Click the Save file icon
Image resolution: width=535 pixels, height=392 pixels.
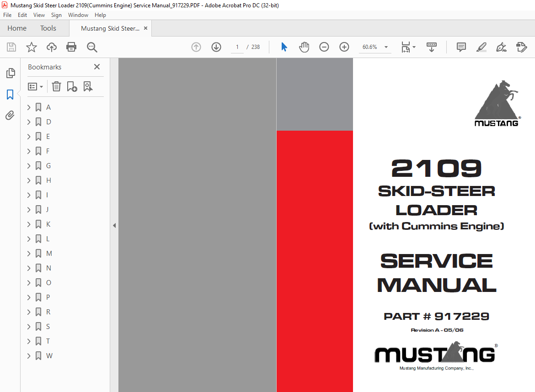(x=11, y=47)
